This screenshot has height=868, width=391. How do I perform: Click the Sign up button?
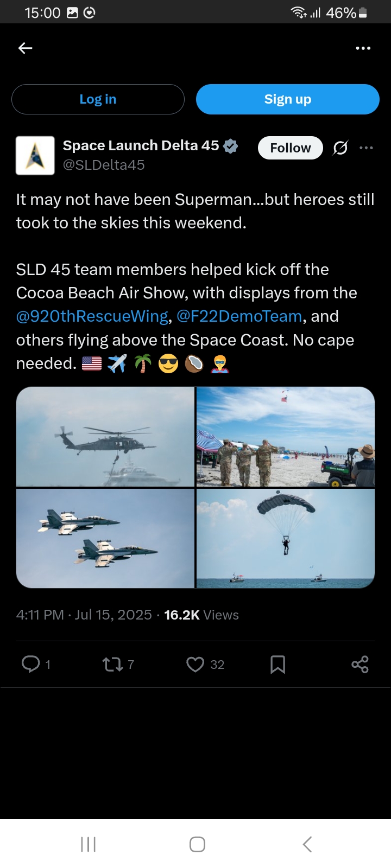[x=288, y=99]
